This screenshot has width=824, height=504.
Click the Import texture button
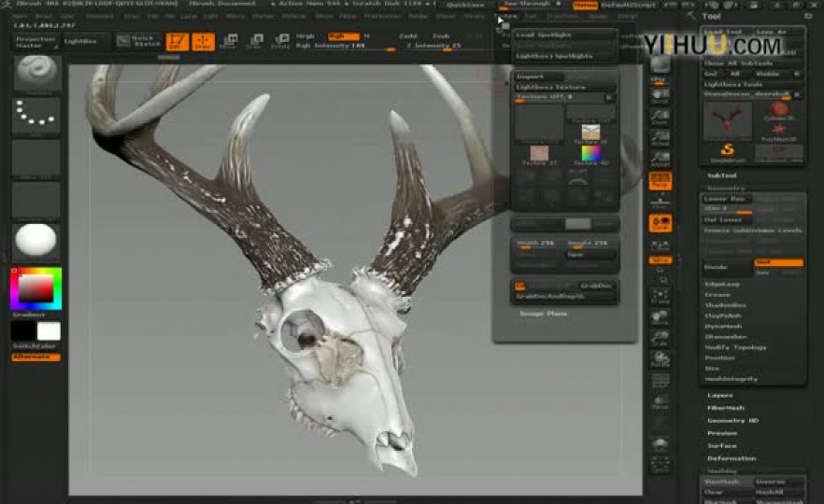point(538,77)
